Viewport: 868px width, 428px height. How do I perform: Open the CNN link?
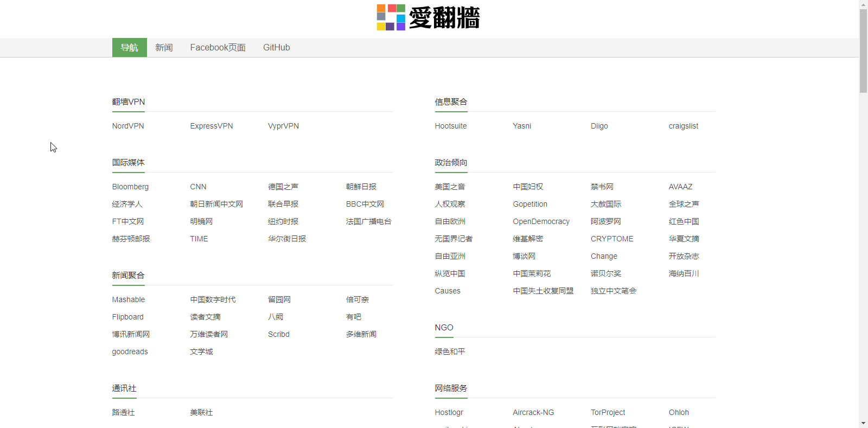tap(198, 187)
